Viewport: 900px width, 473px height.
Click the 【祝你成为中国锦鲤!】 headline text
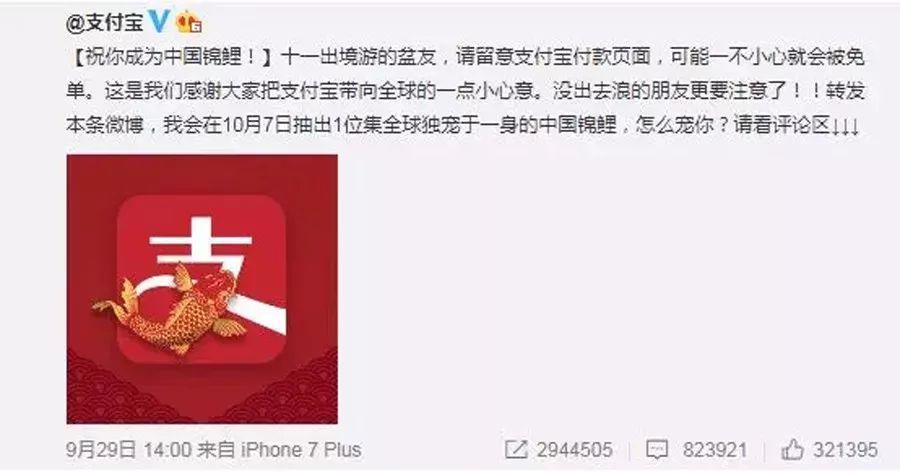pos(173,56)
